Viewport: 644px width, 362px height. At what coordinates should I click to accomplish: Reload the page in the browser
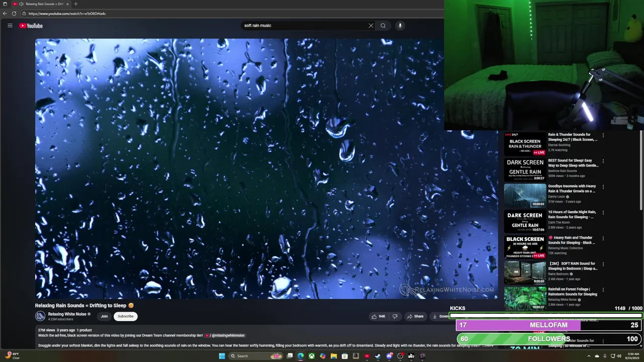point(14,14)
